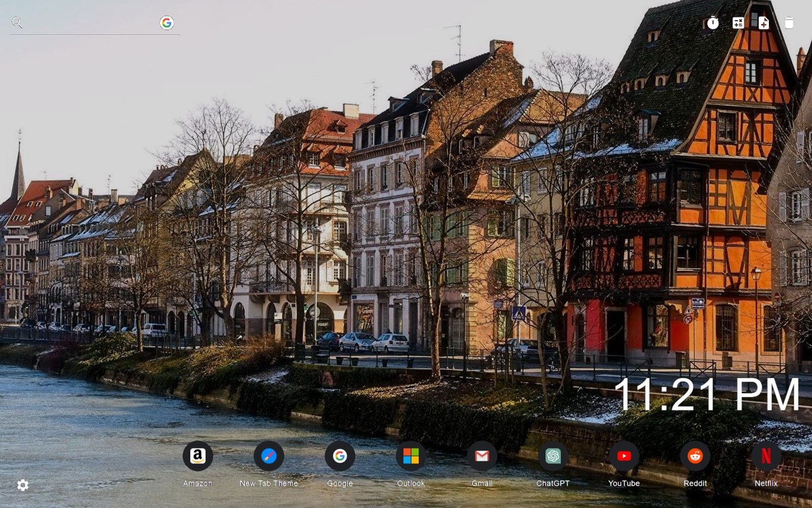This screenshot has height=508, width=812.
Task: Click the "Amazon" text label
Action: 198,483
